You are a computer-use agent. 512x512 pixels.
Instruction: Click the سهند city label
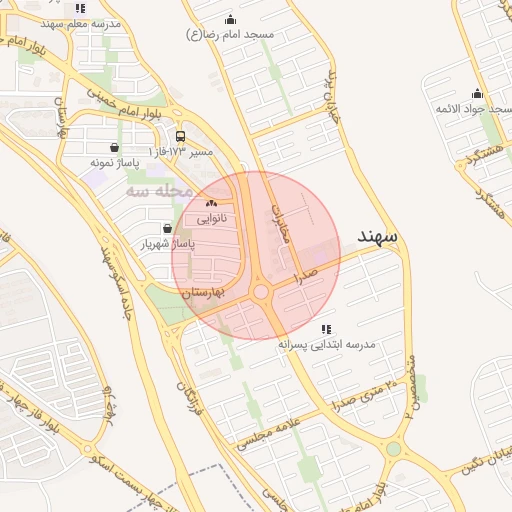pyautogui.click(x=377, y=237)
